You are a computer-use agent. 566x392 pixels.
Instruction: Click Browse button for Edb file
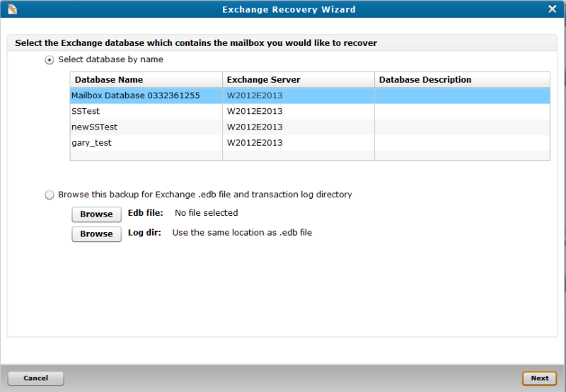(x=96, y=214)
